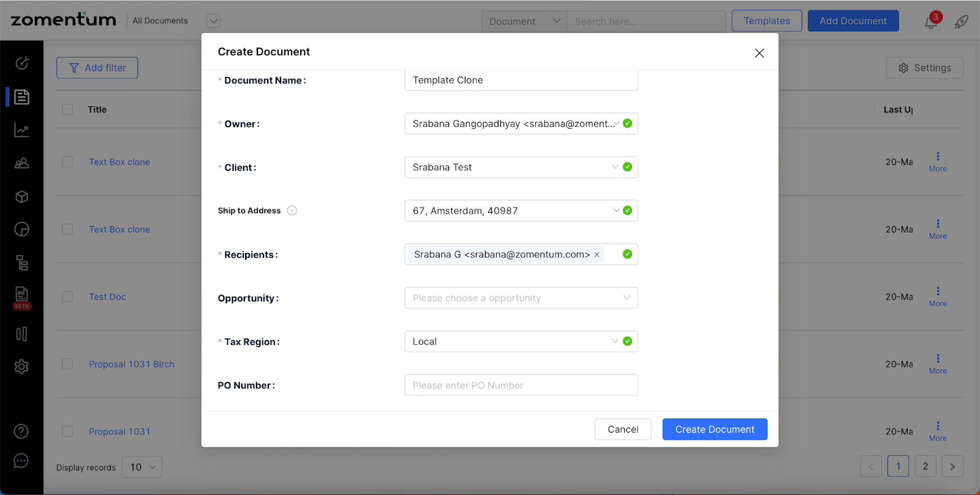Screen dimensions: 980x495
Task: Open the second Text Box clone row's More menu
Action: coord(938,229)
